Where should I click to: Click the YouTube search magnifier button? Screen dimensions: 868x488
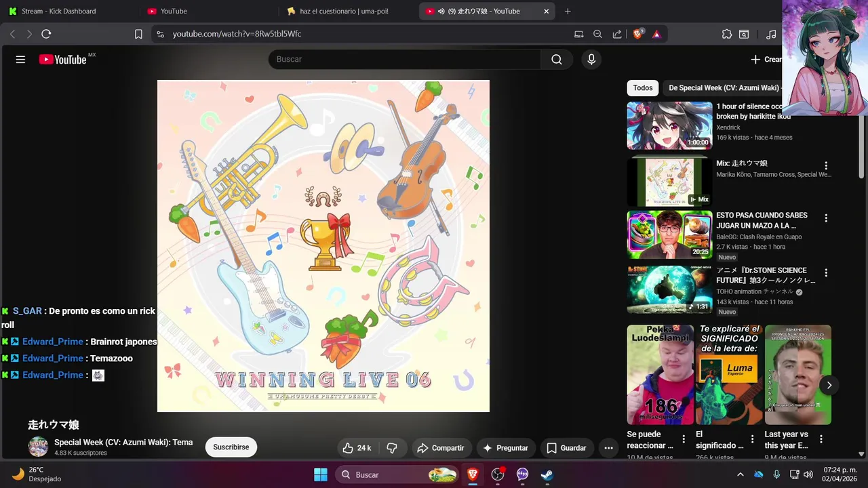point(557,60)
